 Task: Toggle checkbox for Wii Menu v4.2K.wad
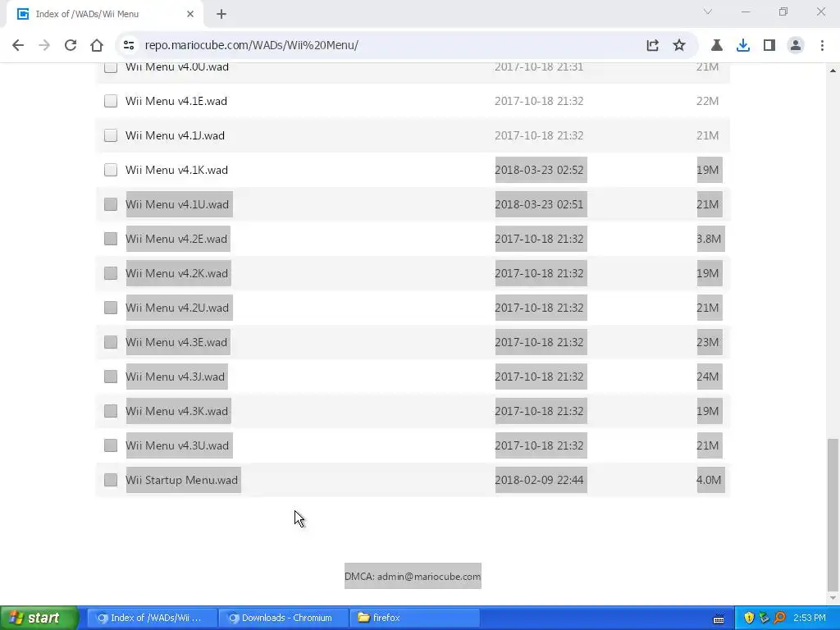point(111,273)
